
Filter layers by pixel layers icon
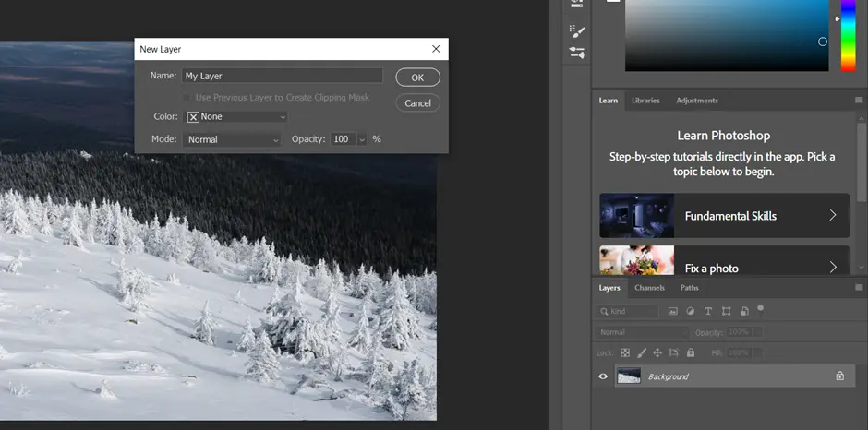click(x=672, y=311)
